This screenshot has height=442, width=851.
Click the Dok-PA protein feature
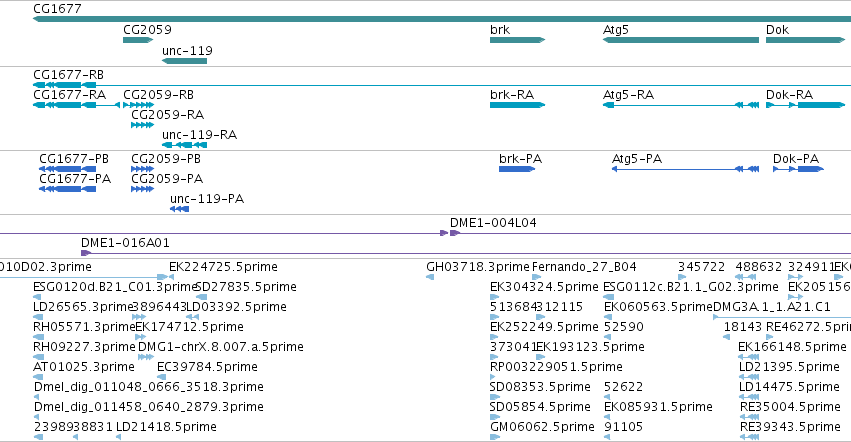(x=798, y=169)
